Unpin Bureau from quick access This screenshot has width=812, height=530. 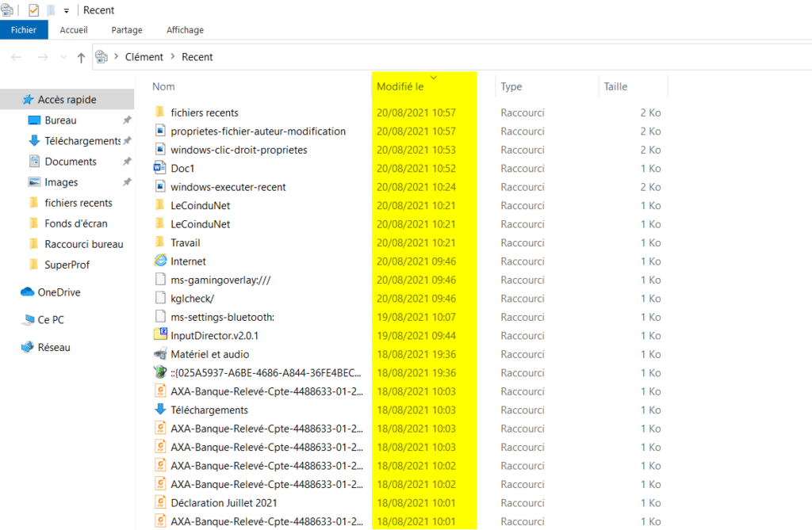(127, 120)
